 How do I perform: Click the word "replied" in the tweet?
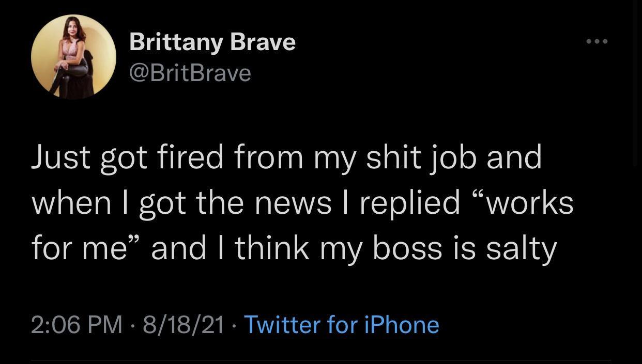pyautogui.click(x=410, y=202)
